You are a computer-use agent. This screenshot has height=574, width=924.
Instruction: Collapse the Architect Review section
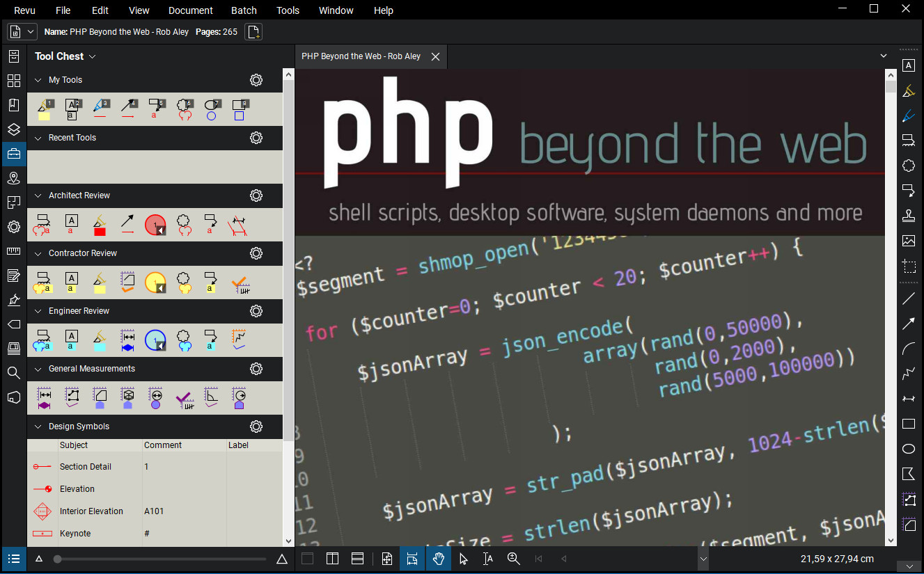[x=38, y=196]
